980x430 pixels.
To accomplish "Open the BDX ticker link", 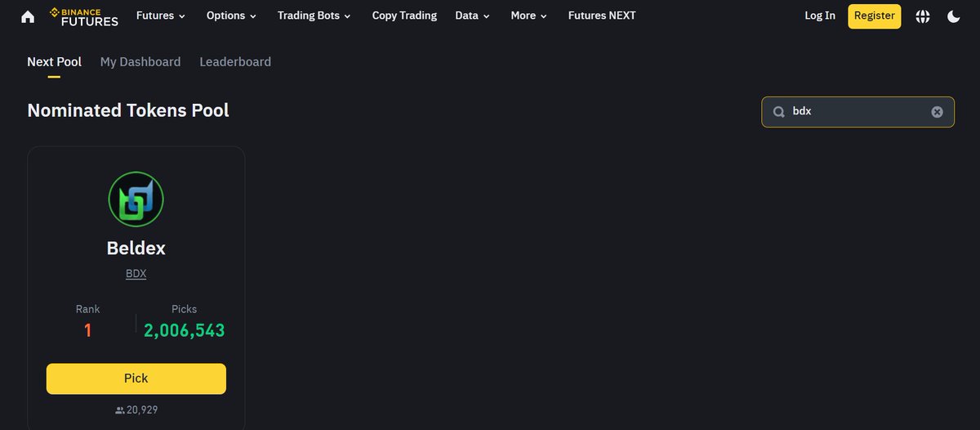I will click(136, 274).
